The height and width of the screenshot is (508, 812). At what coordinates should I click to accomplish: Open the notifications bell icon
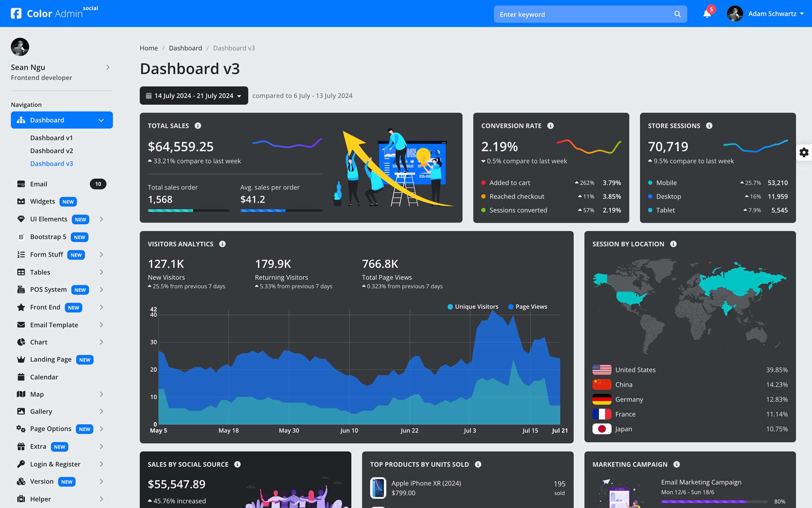click(x=707, y=14)
